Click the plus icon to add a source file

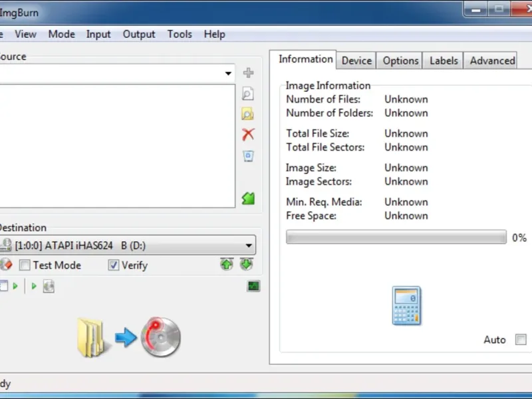pos(248,72)
